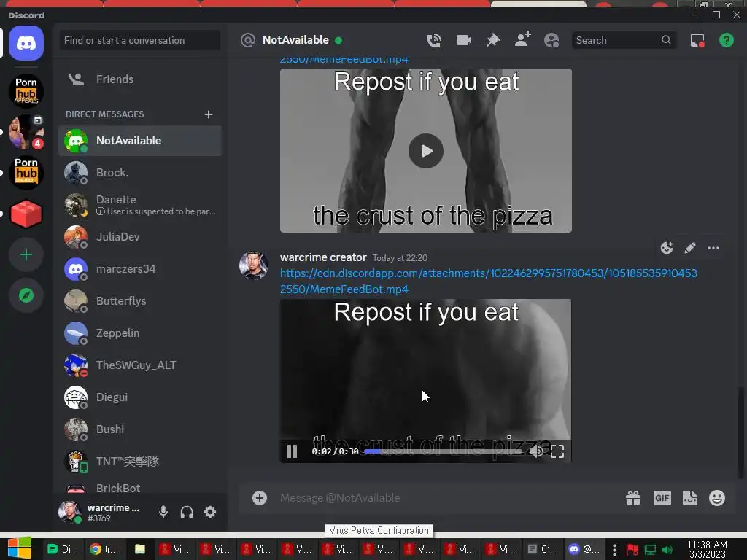This screenshot has width=747, height=560.
Task: Open user settings gear
Action: [210, 512]
